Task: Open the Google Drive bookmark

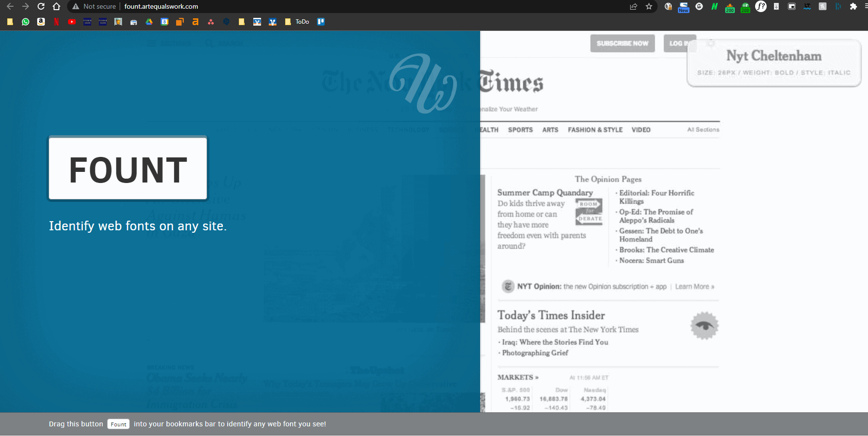Action: point(149,22)
